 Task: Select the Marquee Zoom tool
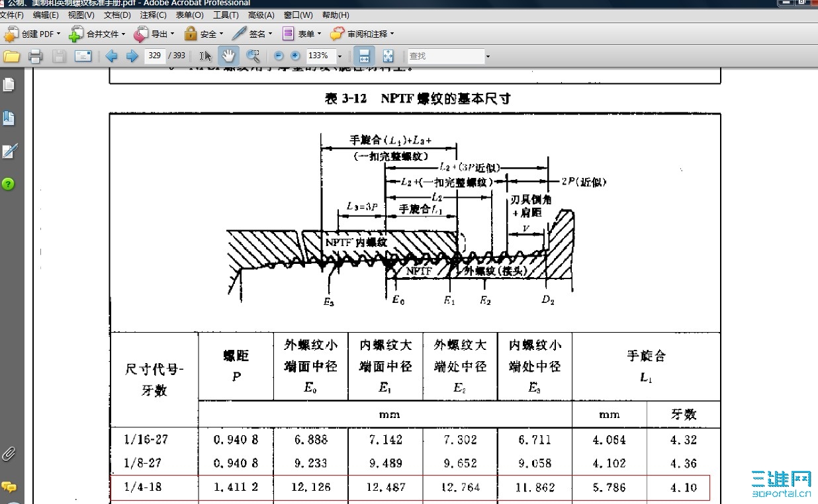pyautogui.click(x=252, y=56)
